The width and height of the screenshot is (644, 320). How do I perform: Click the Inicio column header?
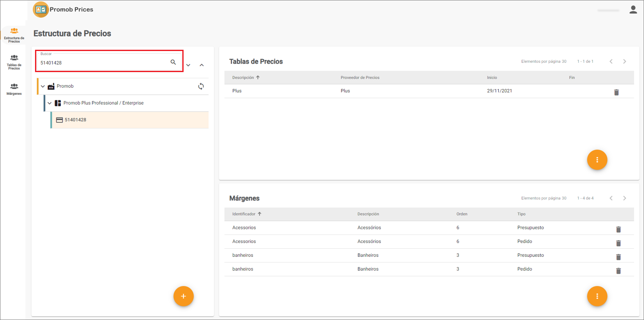coord(492,78)
